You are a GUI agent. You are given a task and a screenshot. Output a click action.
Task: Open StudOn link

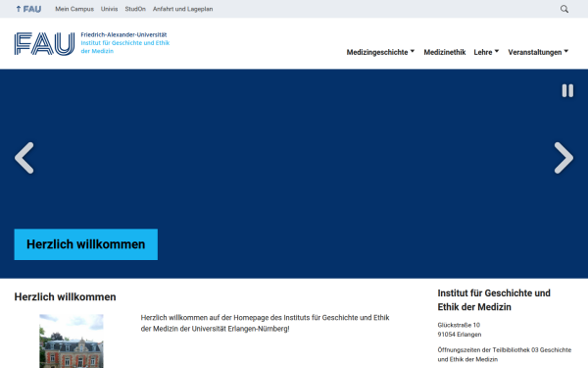135,9
